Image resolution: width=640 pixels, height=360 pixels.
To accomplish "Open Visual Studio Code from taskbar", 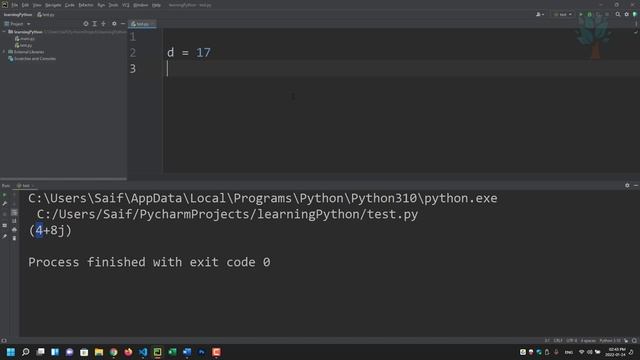I will [x=143, y=352].
